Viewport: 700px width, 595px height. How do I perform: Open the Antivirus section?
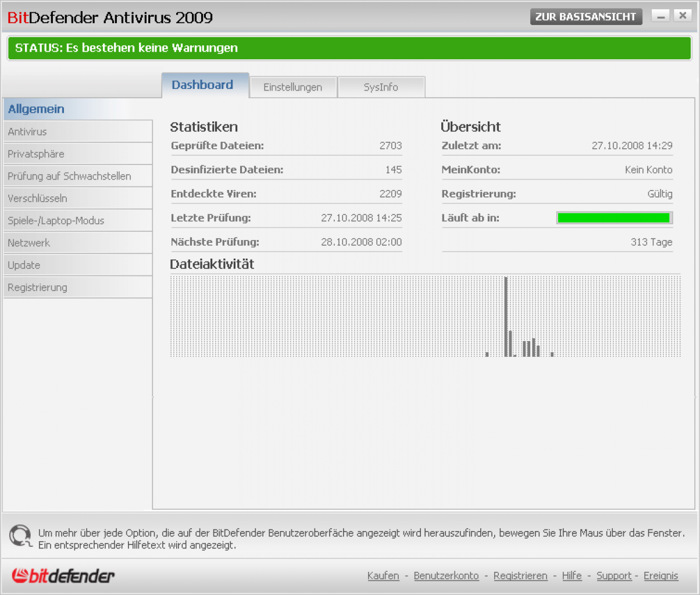pyautogui.click(x=77, y=131)
